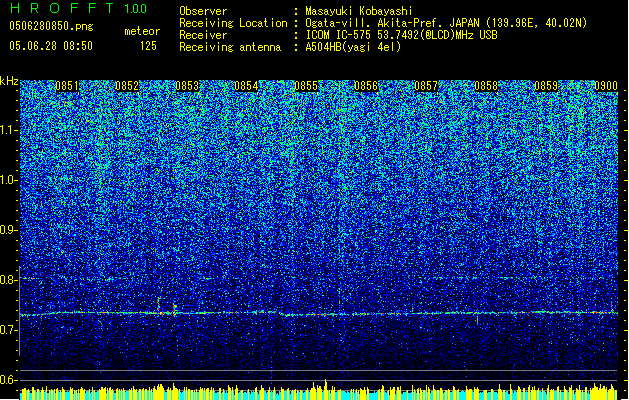This screenshot has width=629, height=400.
Task: Click the 0851 time marker
Action: pos(67,86)
